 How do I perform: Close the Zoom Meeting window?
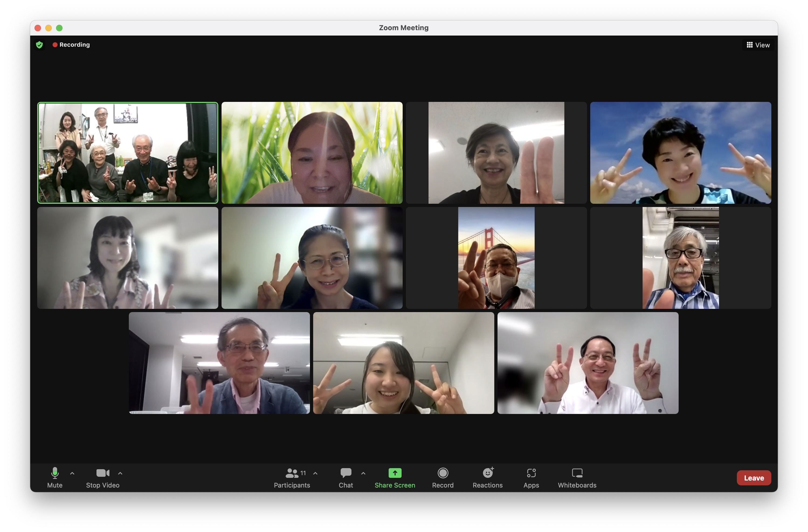coord(38,28)
